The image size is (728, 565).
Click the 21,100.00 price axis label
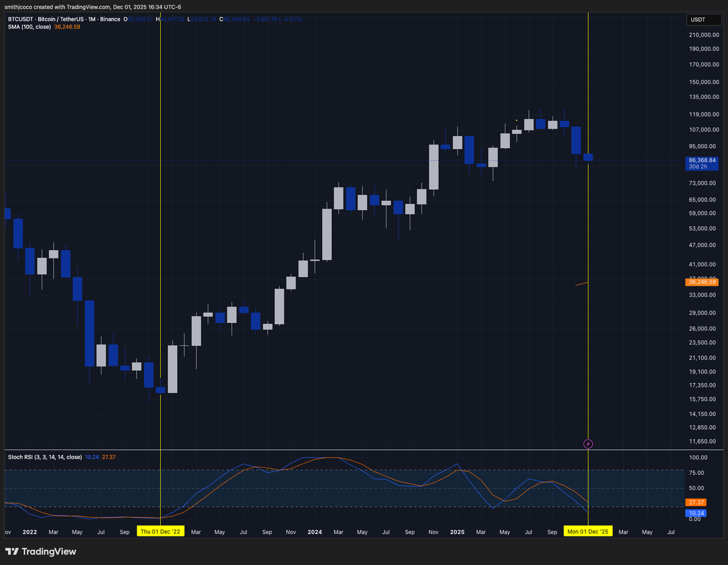[x=704, y=357]
